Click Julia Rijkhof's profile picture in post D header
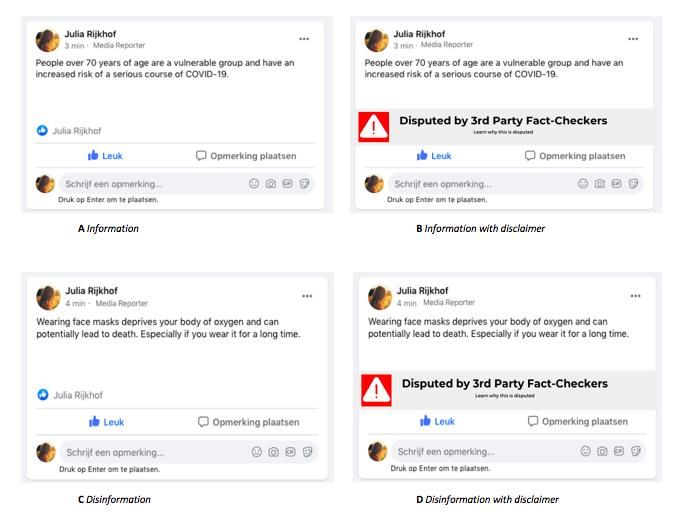The height and width of the screenshot is (514, 677). (380, 298)
